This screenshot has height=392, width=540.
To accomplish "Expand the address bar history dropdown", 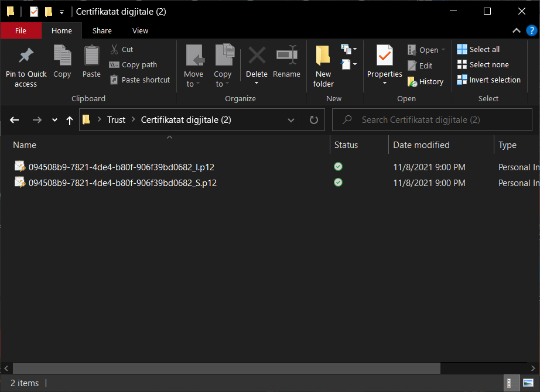I will (x=291, y=120).
